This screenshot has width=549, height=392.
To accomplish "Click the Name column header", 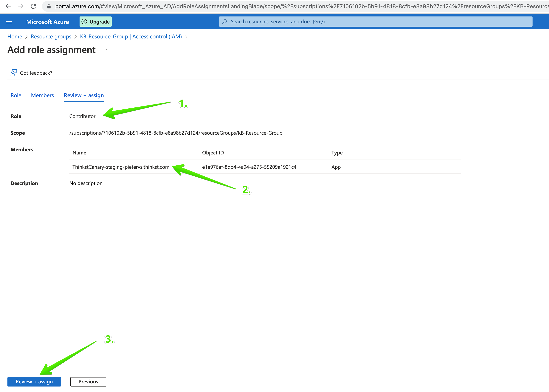I will point(79,152).
